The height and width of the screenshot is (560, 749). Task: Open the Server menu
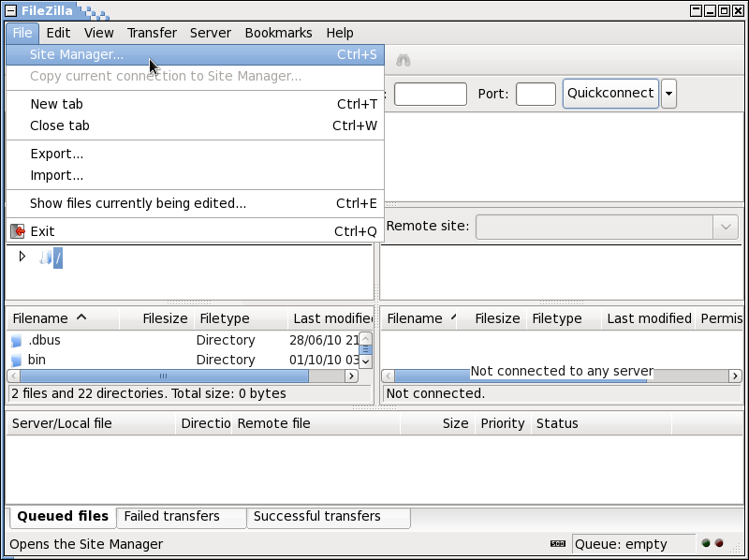coord(211,33)
